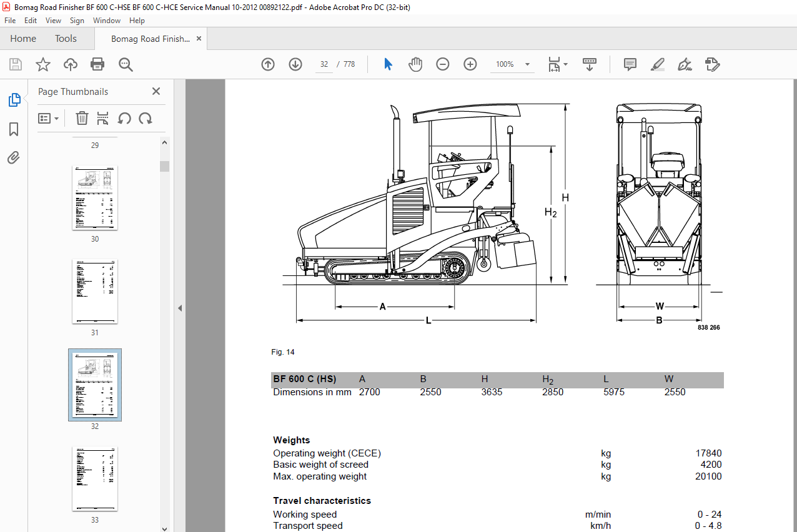The height and width of the screenshot is (532, 797).
Task: Click the L dimension value 5975
Action: [x=614, y=392]
